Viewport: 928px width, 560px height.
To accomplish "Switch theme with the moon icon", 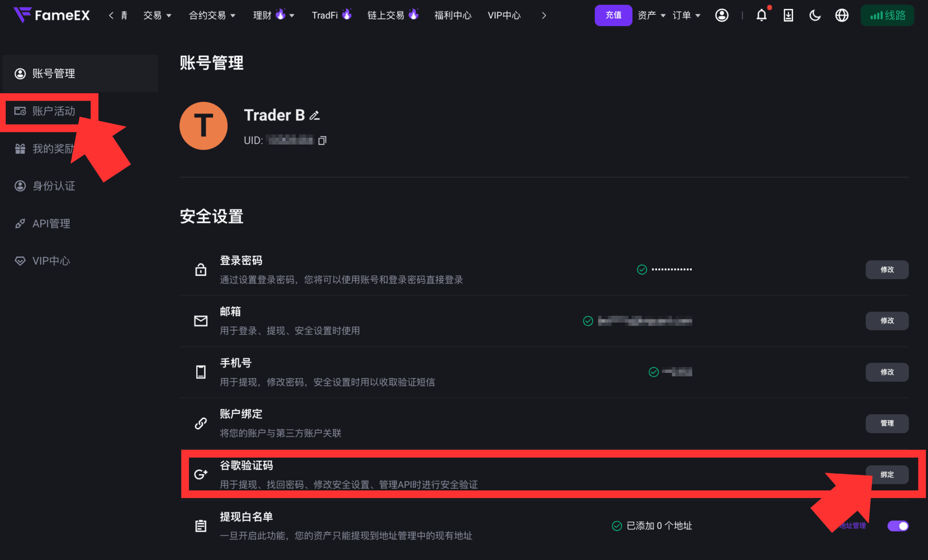I will click(x=815, y=15).
